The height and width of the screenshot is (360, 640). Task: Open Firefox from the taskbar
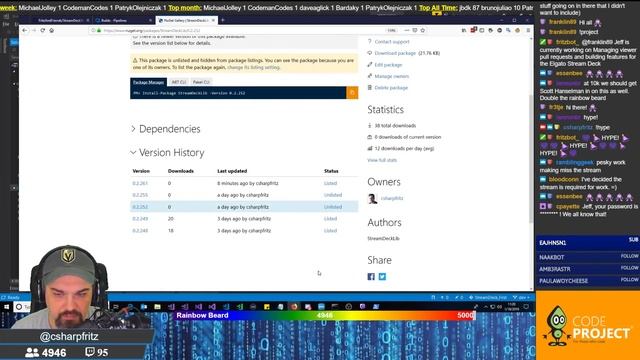(x=294, y=307)
